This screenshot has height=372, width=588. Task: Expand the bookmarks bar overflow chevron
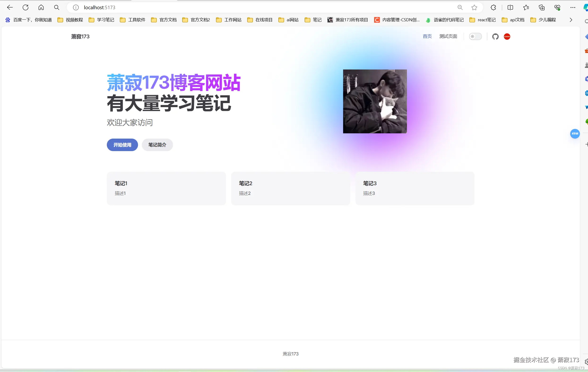pos(571,20)
